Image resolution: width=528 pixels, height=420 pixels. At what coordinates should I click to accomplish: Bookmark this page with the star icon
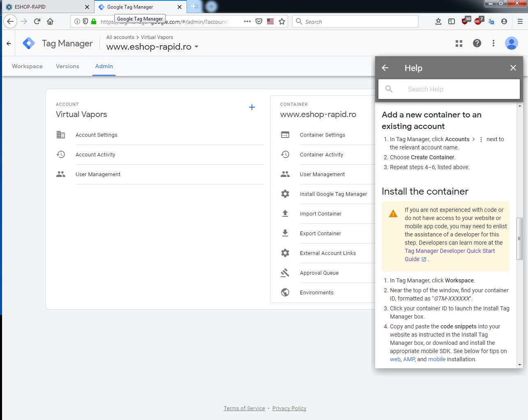[x=282, y=21]
